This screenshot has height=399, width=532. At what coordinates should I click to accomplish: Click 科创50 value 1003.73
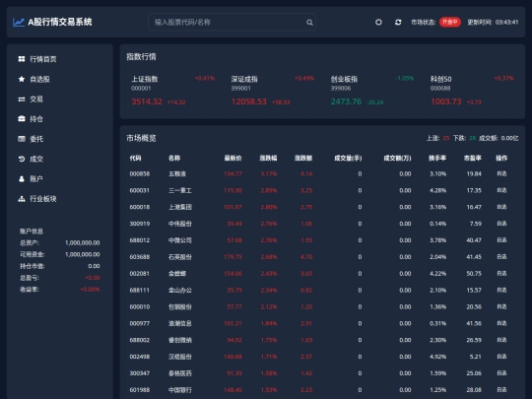[x=446, y=101]
